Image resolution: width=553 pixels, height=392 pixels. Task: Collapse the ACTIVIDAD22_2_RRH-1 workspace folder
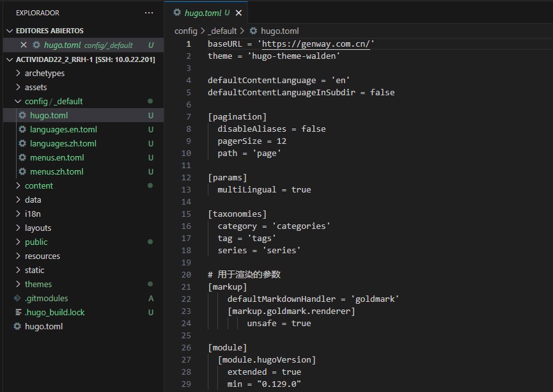tap(10, 59)
